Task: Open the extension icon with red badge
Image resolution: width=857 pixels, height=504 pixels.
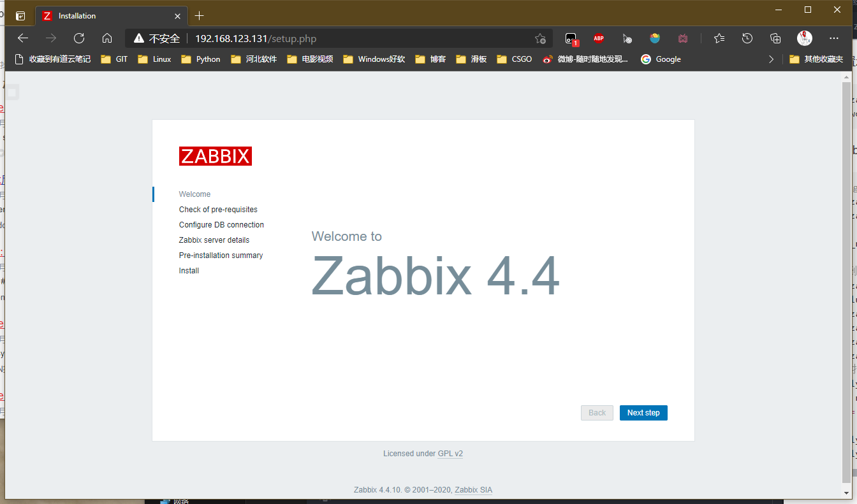Action: point(571,39)
